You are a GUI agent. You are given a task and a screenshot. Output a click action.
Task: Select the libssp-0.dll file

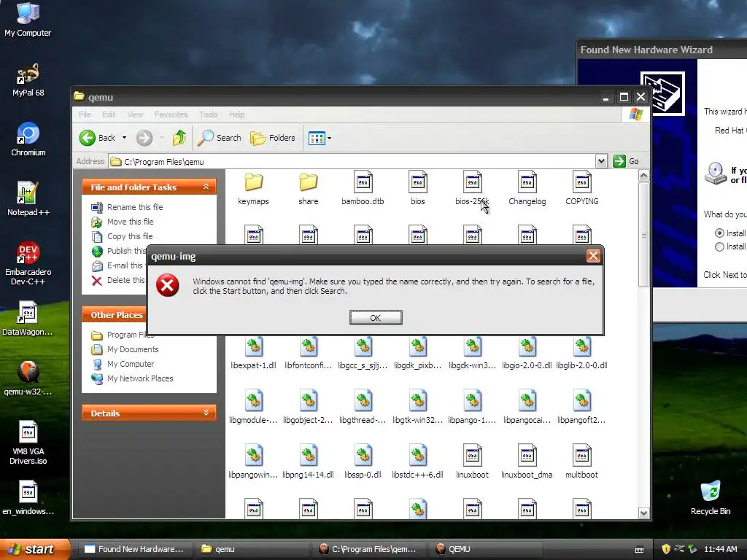click(x=363, y=462)
